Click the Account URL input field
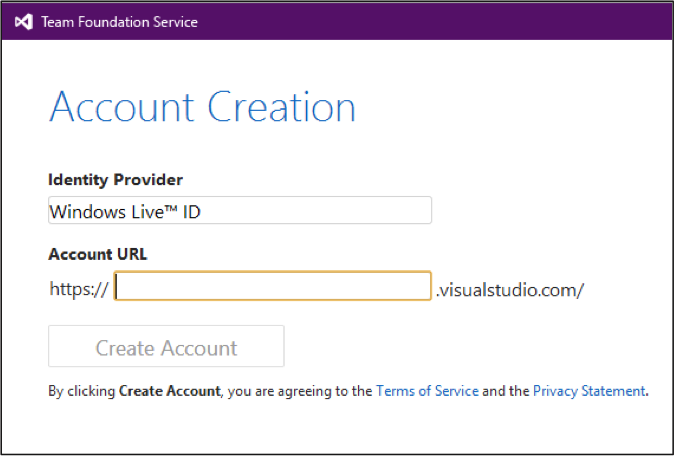 273,286
